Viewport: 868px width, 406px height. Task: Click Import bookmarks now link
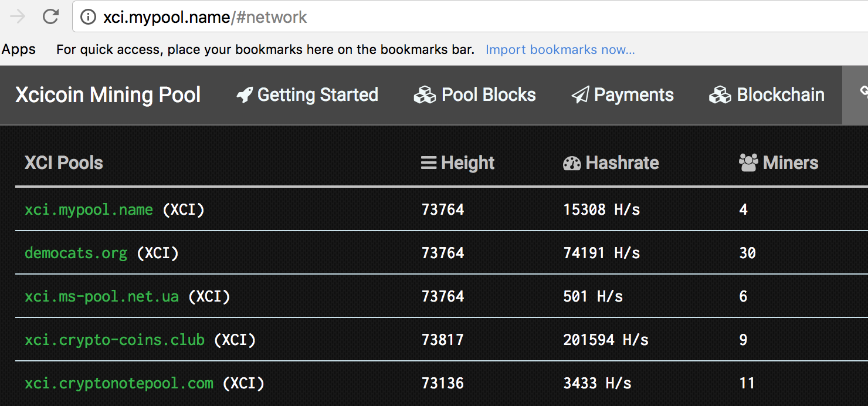tap(560, 50)
